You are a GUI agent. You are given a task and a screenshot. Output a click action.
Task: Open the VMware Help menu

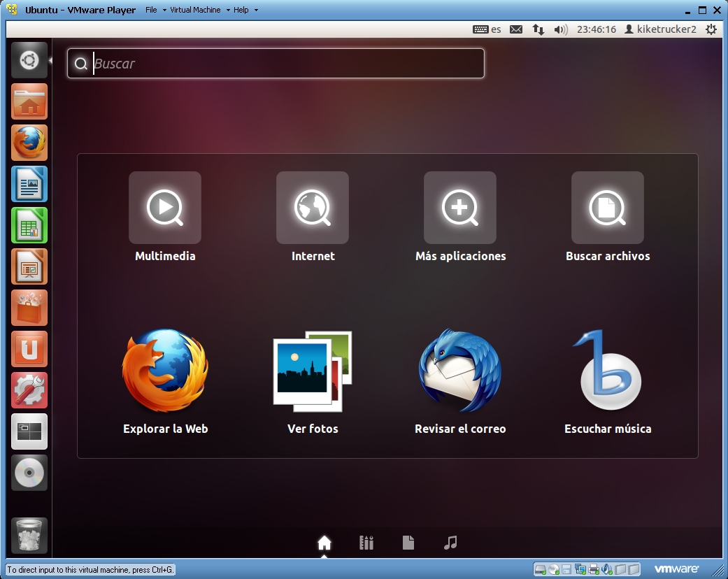241,10
